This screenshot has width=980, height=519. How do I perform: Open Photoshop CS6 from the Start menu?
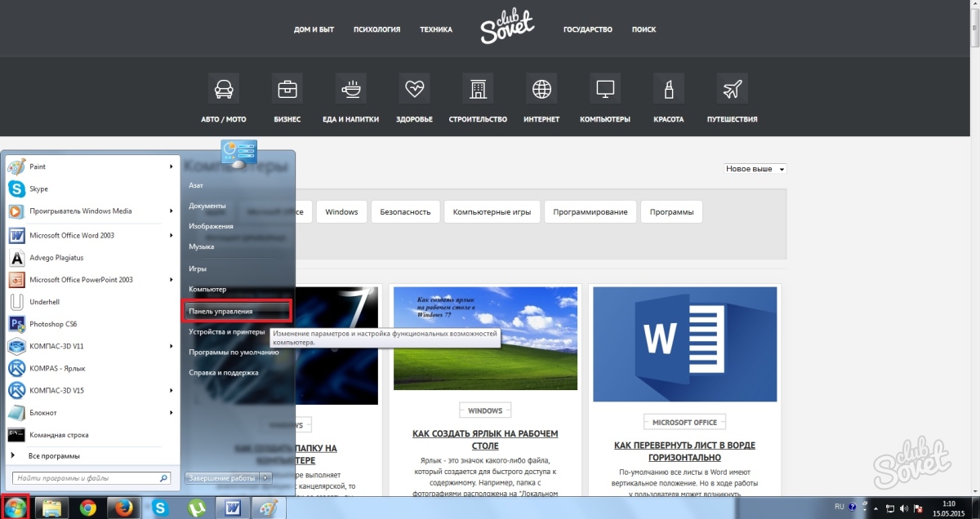coord(53,324)
